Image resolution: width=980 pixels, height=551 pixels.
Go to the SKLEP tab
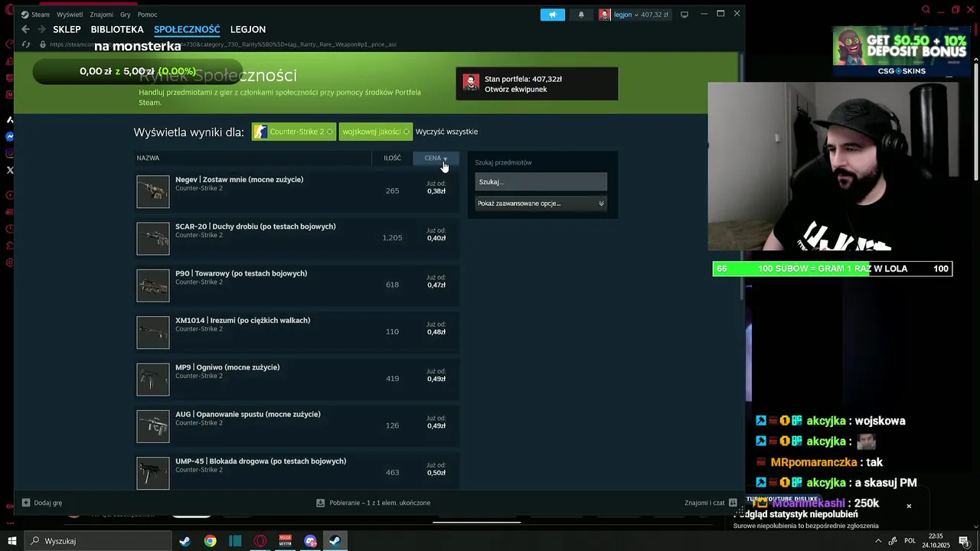[67, 29]
